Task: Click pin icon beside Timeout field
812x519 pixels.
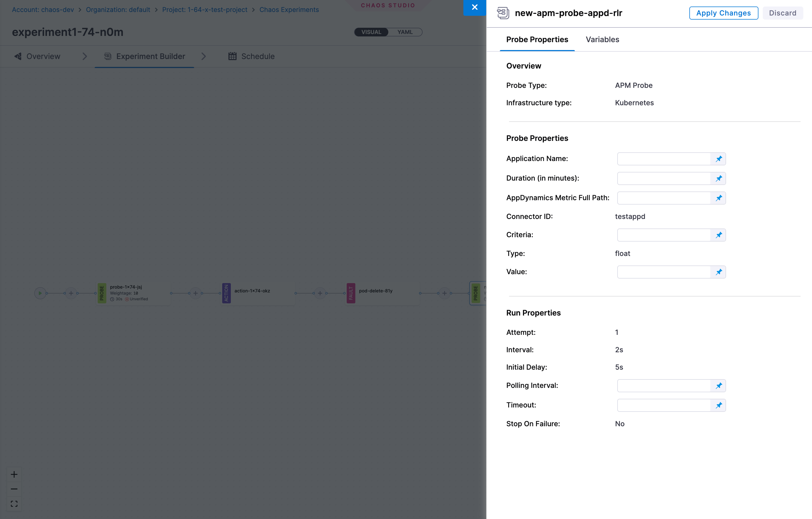Action: 719,405
